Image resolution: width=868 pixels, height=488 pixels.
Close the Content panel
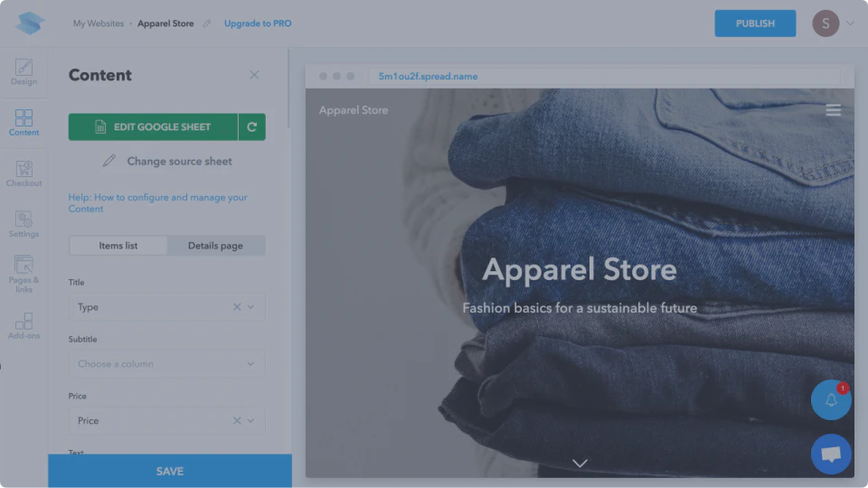254,75
